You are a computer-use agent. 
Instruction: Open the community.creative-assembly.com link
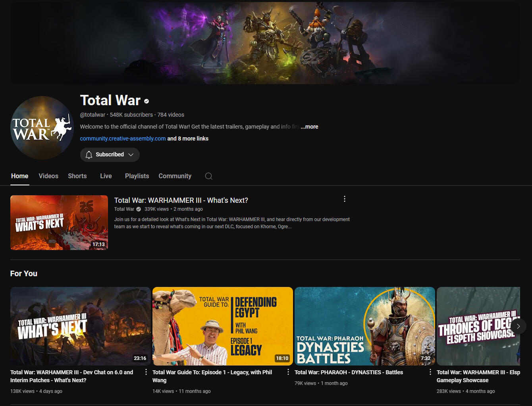click(x=123, y=139)
